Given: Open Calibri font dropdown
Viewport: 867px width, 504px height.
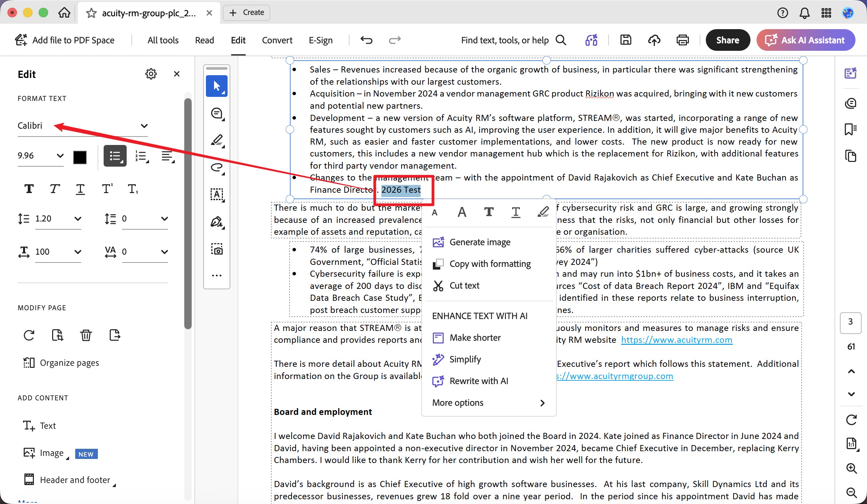Looking at the screenshot, I should click(83, 126).
